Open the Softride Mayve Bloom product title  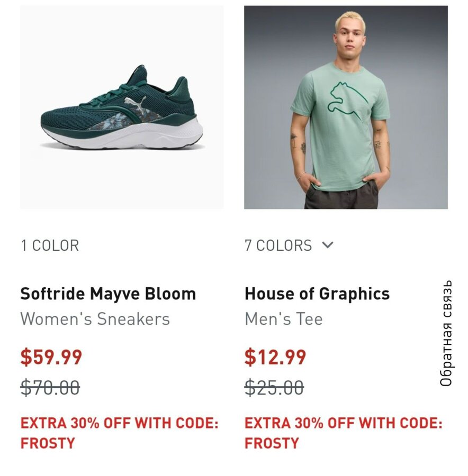(x=108, y=294)
